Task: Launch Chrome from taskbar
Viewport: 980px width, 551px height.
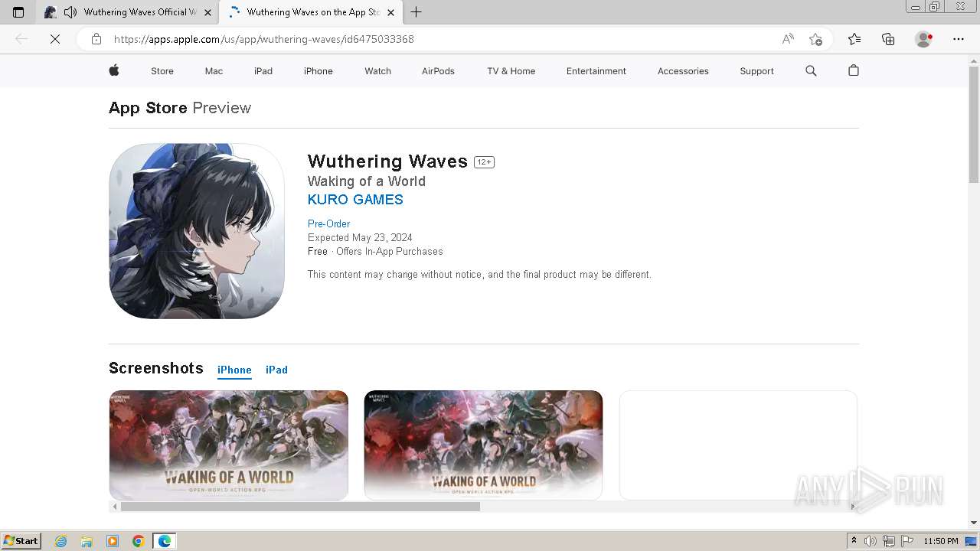Action: coord(139,541)
